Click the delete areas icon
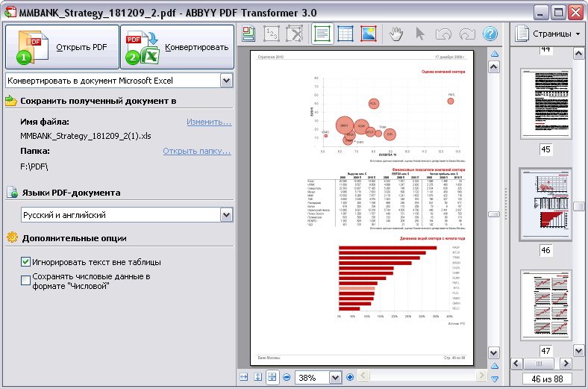Viewport: 588px width, 389px height. coord(295,34)
